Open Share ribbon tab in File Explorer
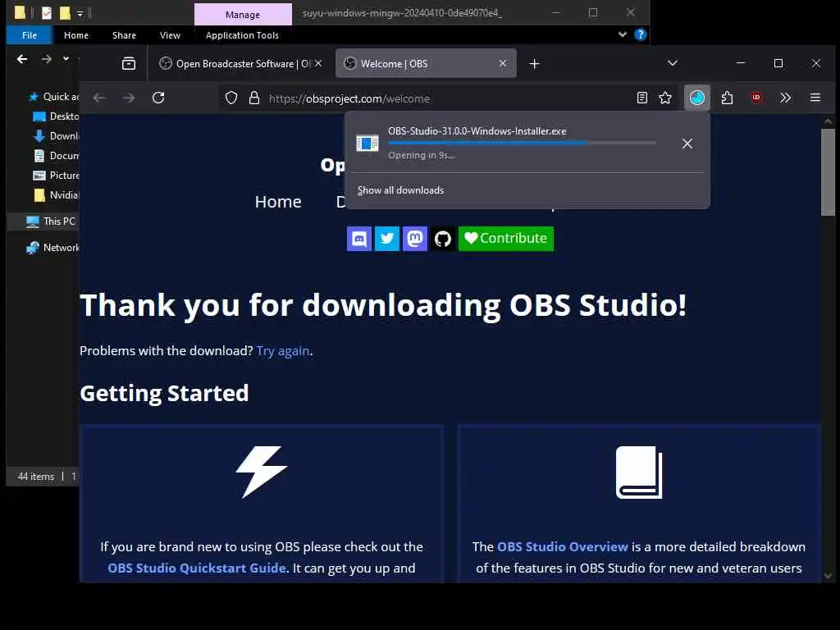 pos(125,35)
